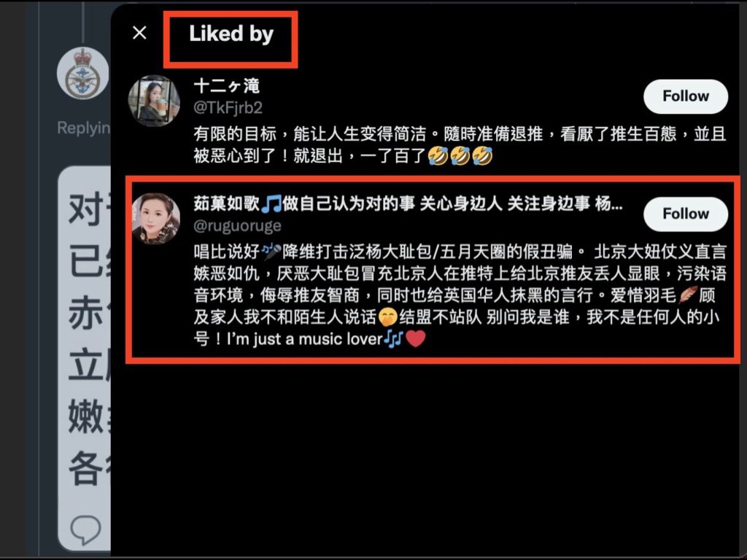Open 茹菓如歌 profile avatar
Screen dimensions: 747x560
[155, 219]
